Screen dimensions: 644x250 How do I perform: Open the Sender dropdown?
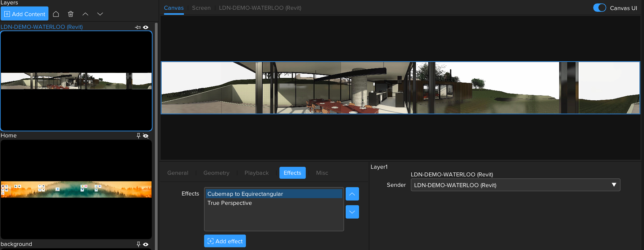[515, 185]
